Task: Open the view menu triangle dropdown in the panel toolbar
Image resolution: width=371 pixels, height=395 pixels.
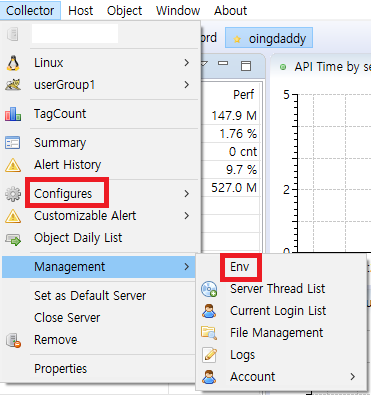Action: tap(204, 63)
